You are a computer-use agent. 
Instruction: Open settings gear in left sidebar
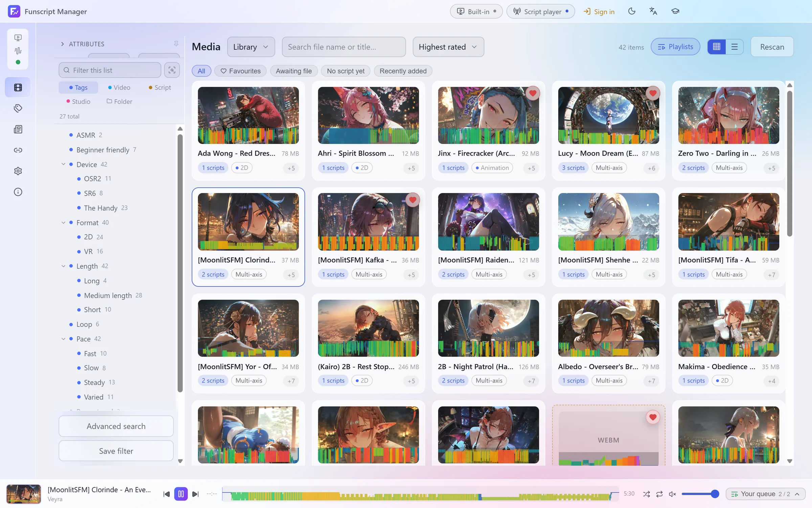[x=18, y=171]
